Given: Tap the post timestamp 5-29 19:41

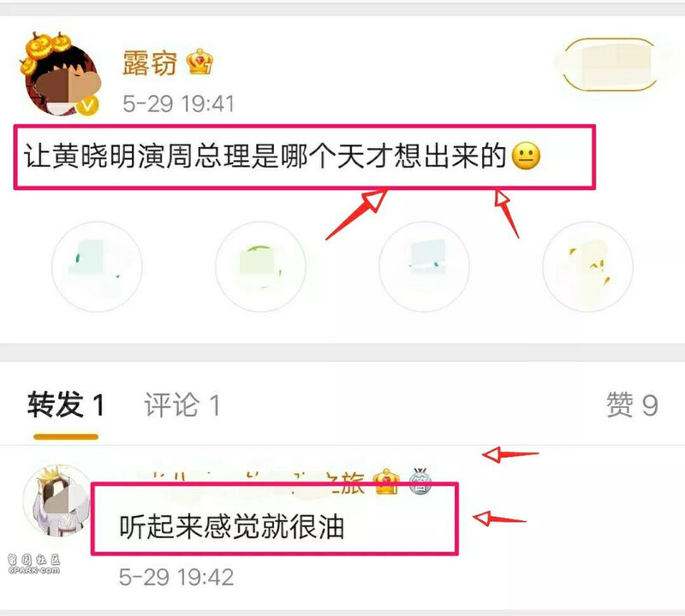Looking at the screenshot, I should (178, 104).
